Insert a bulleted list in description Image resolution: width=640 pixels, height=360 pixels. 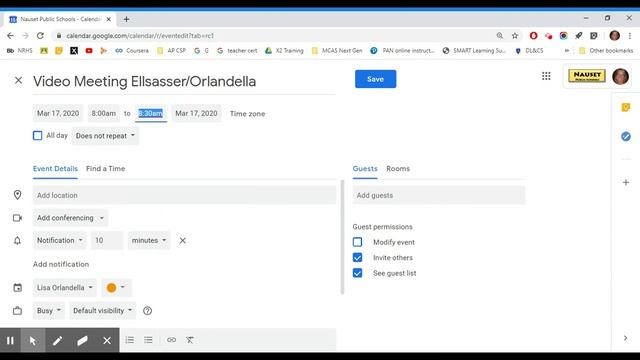[x=148, y=340]
